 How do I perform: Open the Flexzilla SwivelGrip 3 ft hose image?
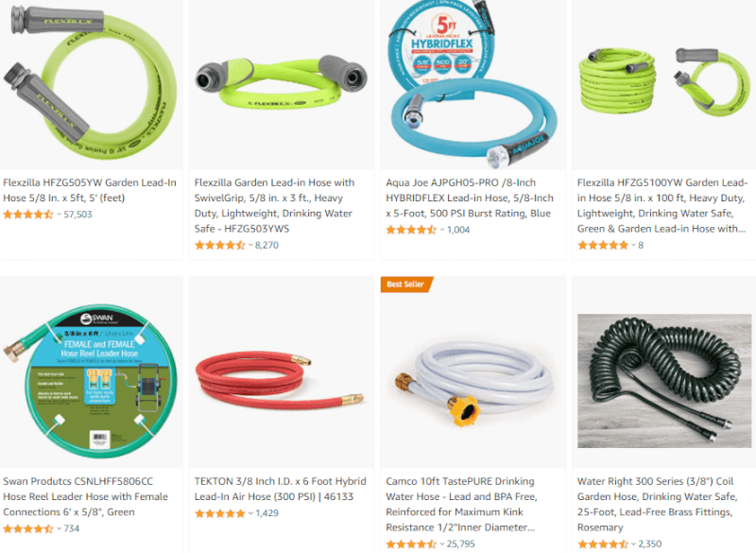coord(281,83)
